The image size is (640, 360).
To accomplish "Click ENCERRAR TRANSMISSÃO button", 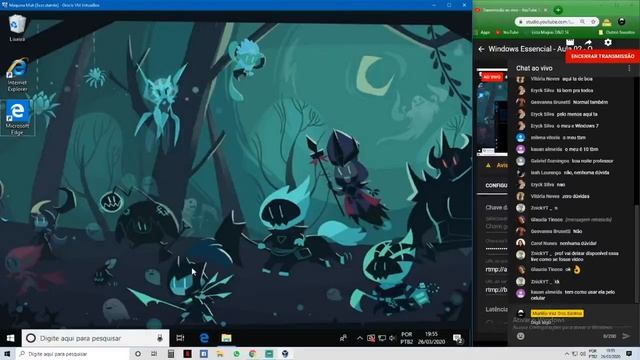I will point(602,56).
